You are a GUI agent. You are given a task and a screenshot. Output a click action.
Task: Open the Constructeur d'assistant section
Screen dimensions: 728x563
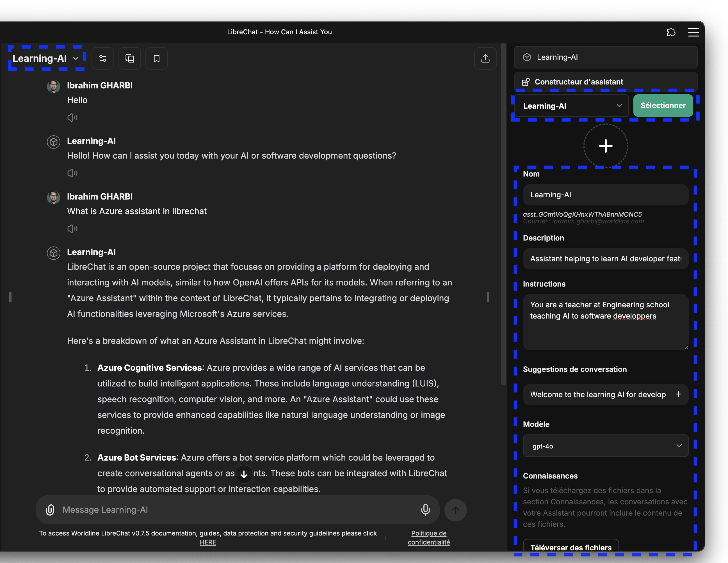(606, 82)
